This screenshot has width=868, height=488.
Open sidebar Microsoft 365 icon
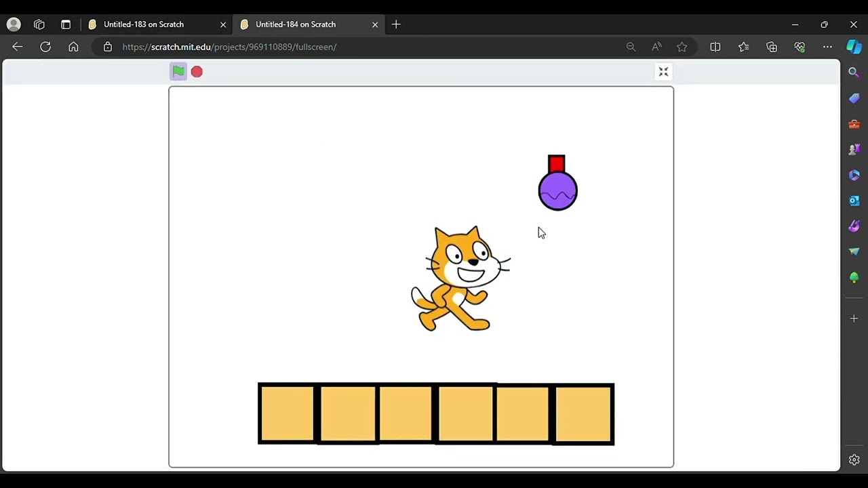[x=854, y=175]
